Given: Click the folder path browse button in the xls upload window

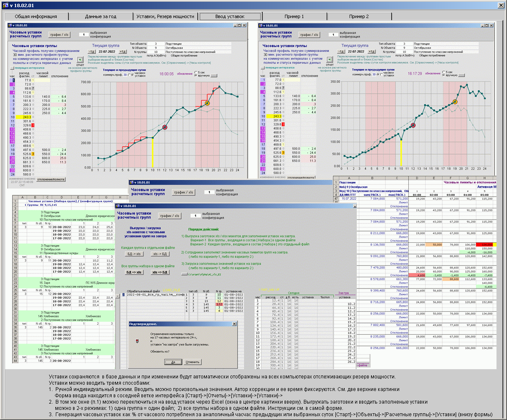Looking at the screenshot, I should click(x=184, y=274).
